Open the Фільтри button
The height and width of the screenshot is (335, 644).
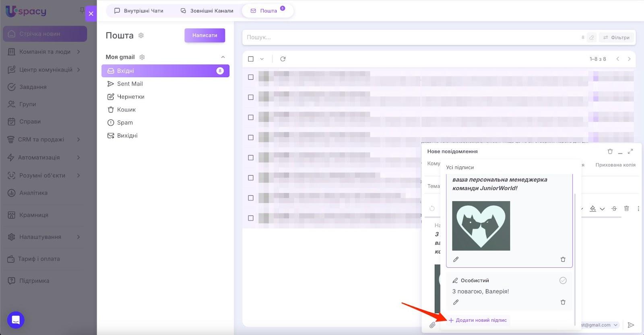coord(616,37)
